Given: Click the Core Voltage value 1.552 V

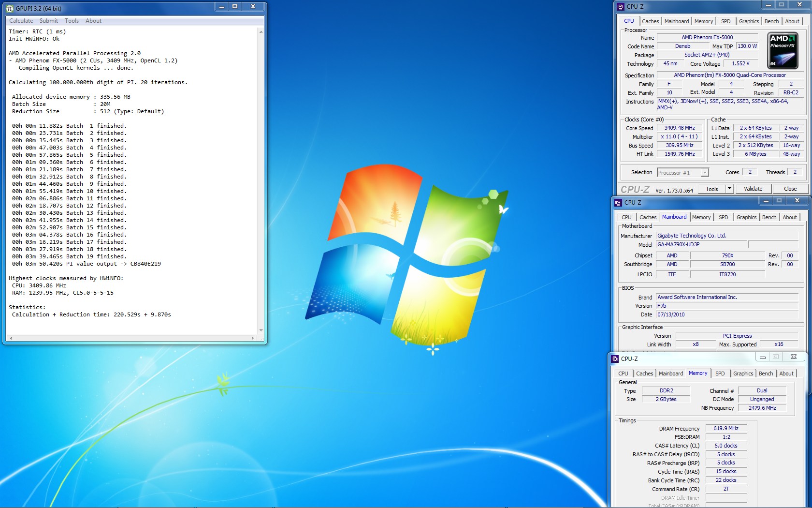Looking at the screenshot, I should coord(740,64).
